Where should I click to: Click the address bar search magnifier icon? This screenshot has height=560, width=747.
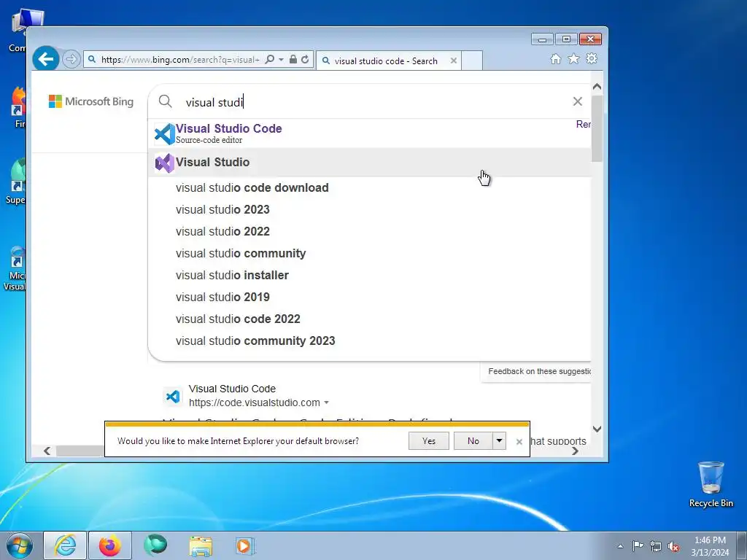pyautogui.click(x=270, y=59)
